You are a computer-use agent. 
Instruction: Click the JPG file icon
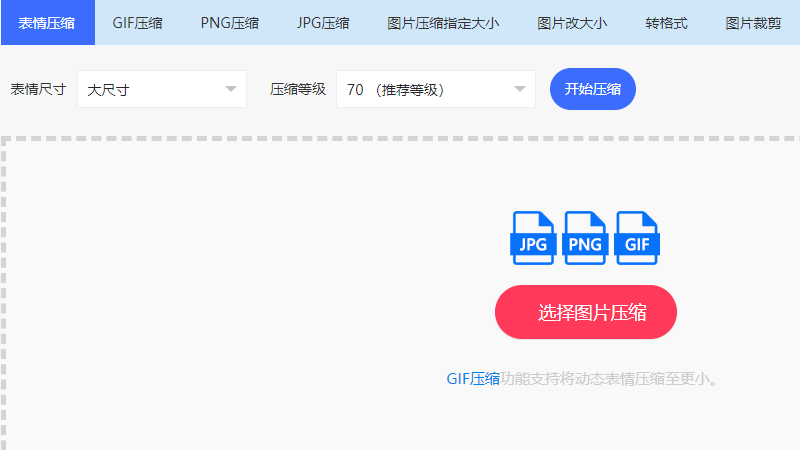(x=533, y=238)
